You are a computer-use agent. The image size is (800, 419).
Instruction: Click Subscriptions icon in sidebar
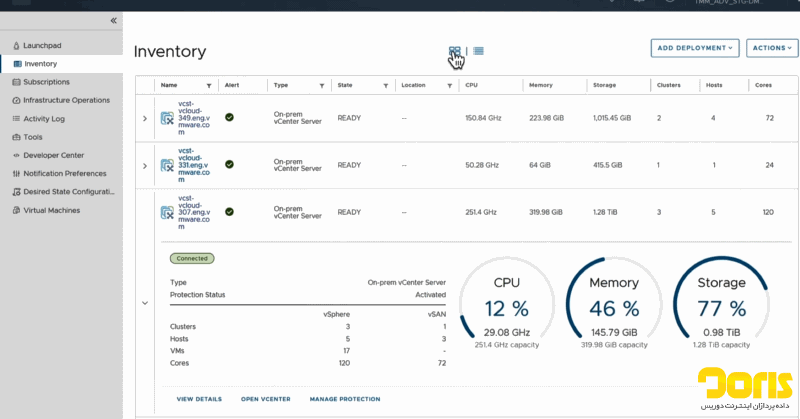[16, 82]
